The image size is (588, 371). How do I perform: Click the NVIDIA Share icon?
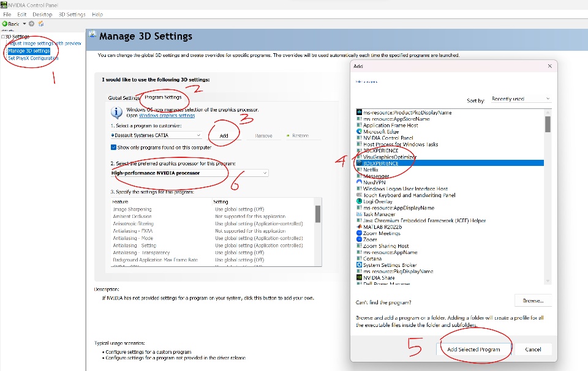point(359,278)
